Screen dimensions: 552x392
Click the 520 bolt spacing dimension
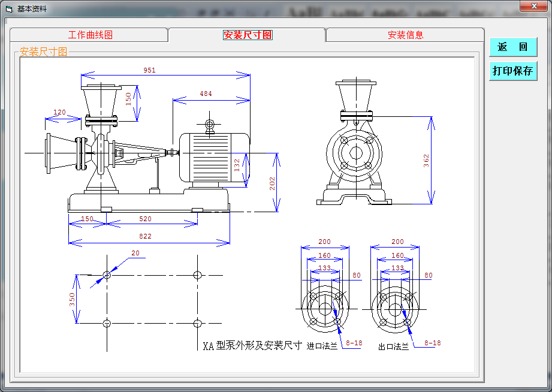click(x=146, y=219)
